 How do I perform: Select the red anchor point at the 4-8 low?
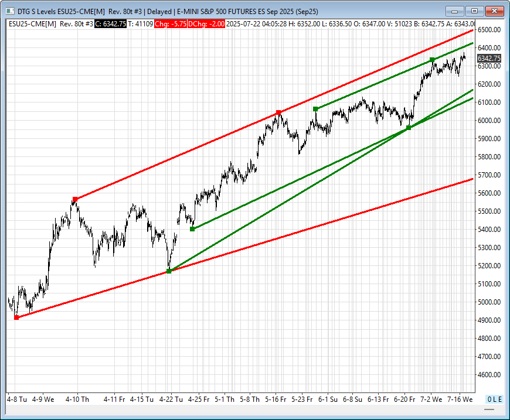coord(16,317)
